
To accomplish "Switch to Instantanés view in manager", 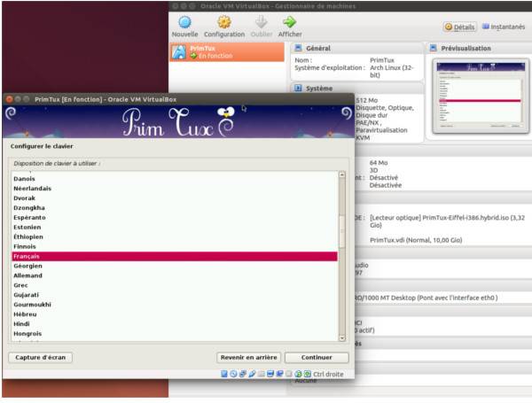I will pyautogui.click(x=504, y=27).
